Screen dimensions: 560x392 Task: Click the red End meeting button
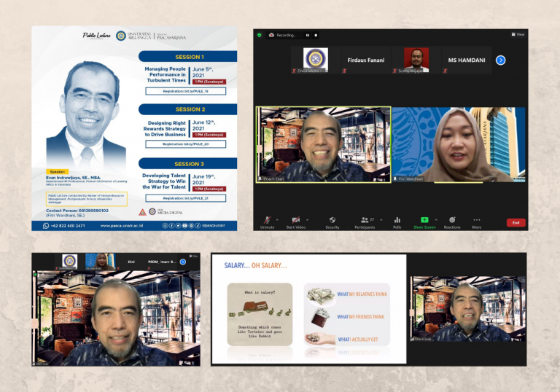pyautogui.click(x=516, y=222)
